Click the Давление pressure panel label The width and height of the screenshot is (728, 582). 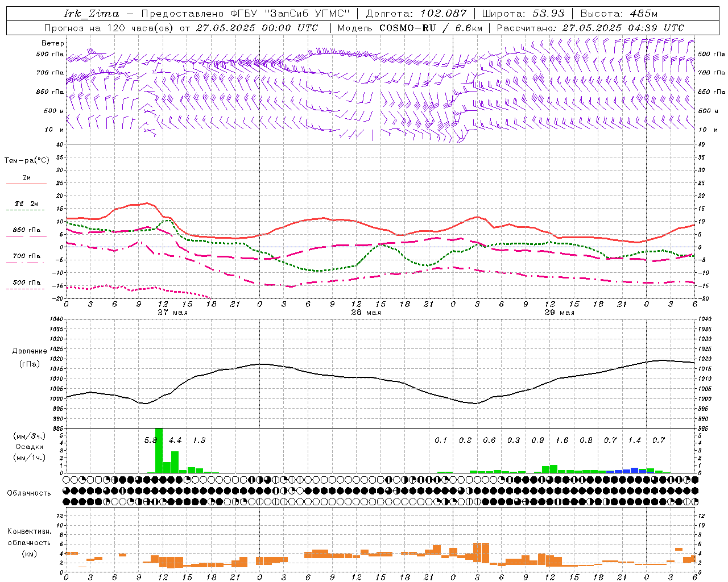[30, 351]
